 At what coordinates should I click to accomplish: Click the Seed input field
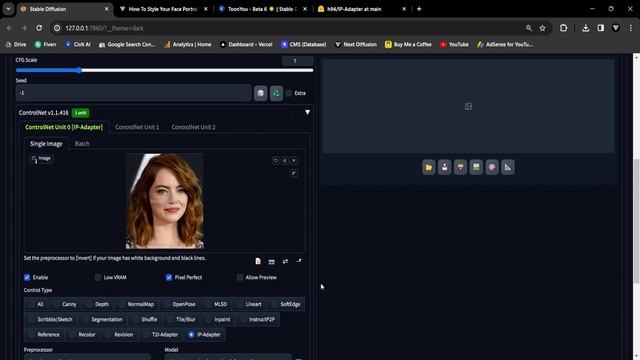click(x=133, y=93)
